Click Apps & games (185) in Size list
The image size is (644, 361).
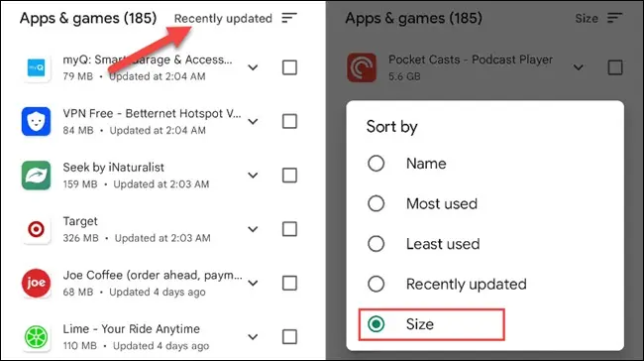point(413,18)
